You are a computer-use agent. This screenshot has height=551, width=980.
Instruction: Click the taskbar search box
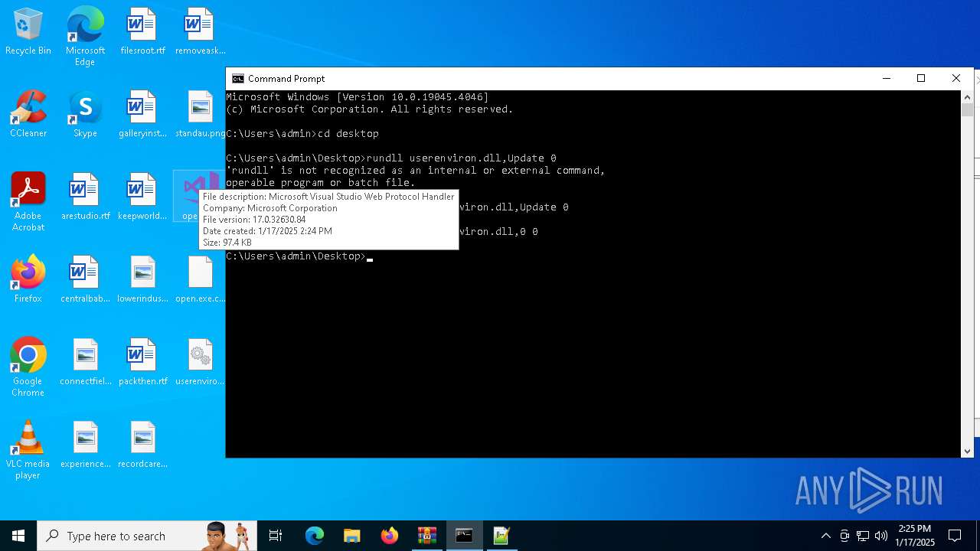(145, 536)
